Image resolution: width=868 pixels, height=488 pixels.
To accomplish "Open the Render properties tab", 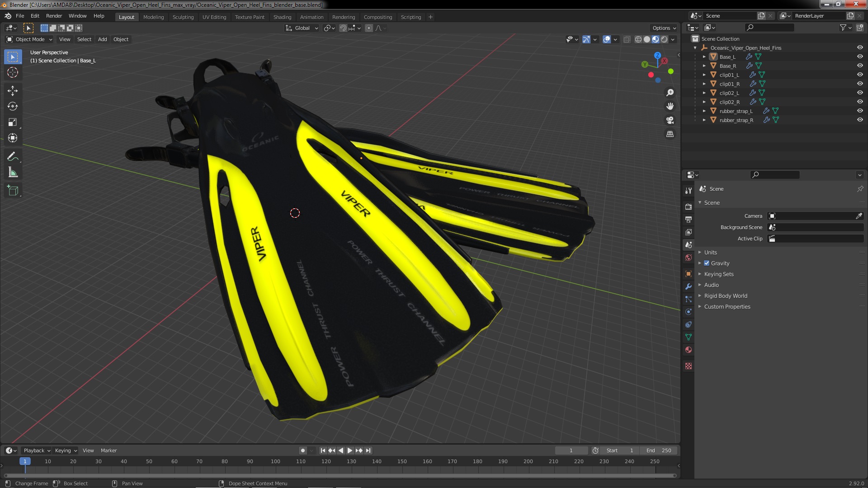I will 689,206.
